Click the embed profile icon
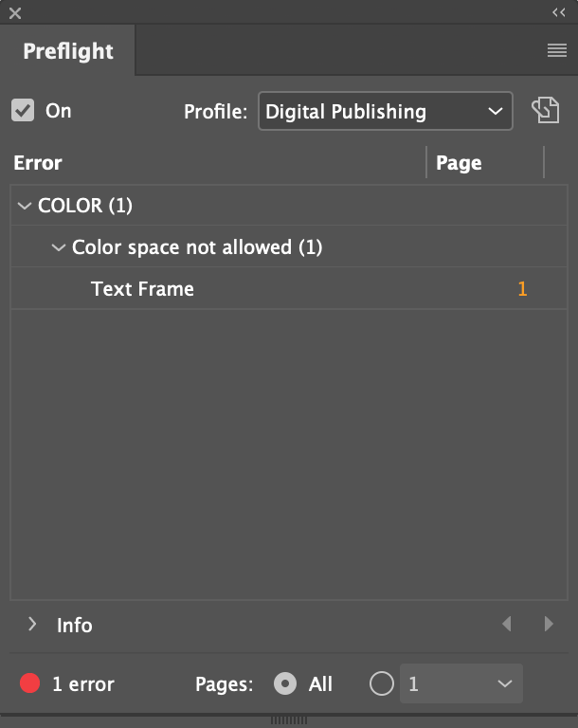Screen dimensions: 578x728 [546, 110]
